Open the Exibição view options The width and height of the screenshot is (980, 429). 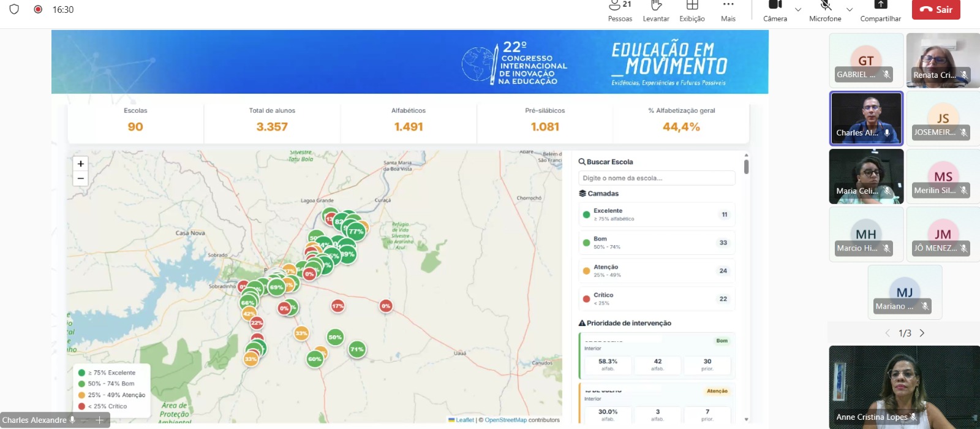[692, 11]
